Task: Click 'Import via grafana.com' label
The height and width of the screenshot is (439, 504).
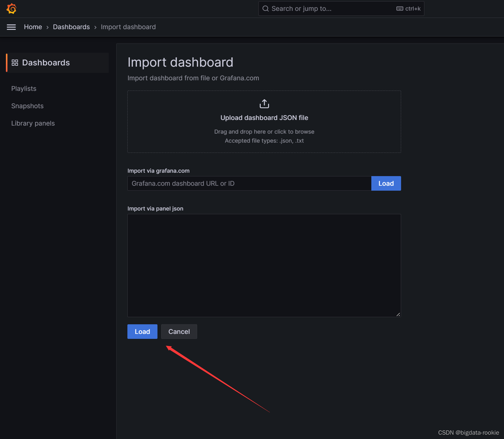Action: [158, 171]
